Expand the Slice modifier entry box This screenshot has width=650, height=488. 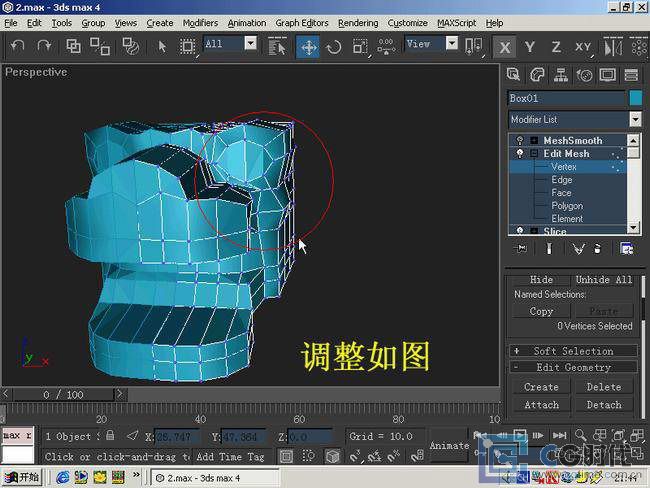click(534, 231)
